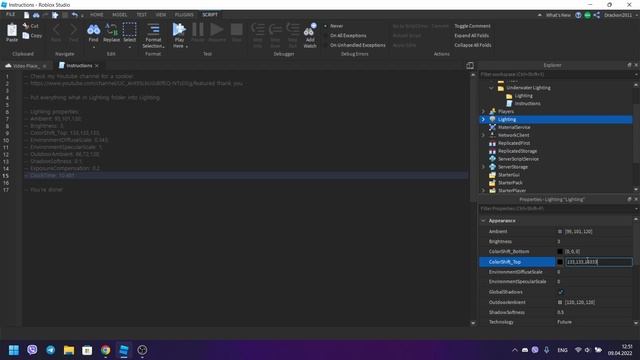Image resolution: width=640 pixels, height=360 pixels.
Task: Switch to the VIEW ribbon tab
Action: (x=161, y=15)
